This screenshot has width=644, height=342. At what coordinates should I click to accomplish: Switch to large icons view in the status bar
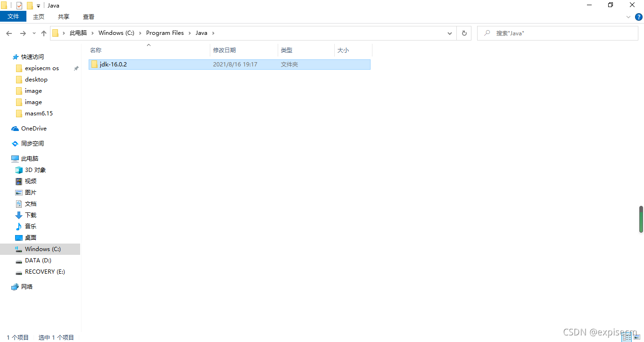[x=636, y=337]
